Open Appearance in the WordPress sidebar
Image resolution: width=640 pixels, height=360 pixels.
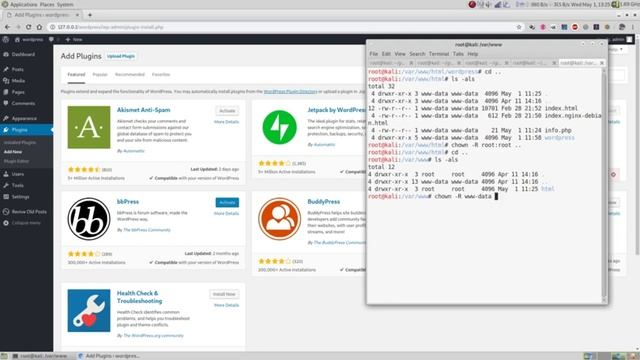click(x=24, y=118)
